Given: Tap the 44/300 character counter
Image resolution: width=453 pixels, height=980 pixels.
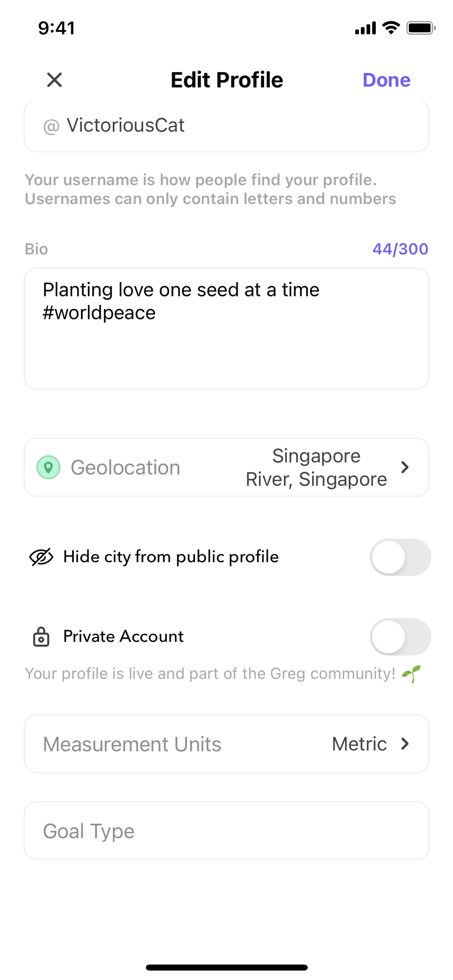Looking at the screenshot, I should click(x=400, y=249).
